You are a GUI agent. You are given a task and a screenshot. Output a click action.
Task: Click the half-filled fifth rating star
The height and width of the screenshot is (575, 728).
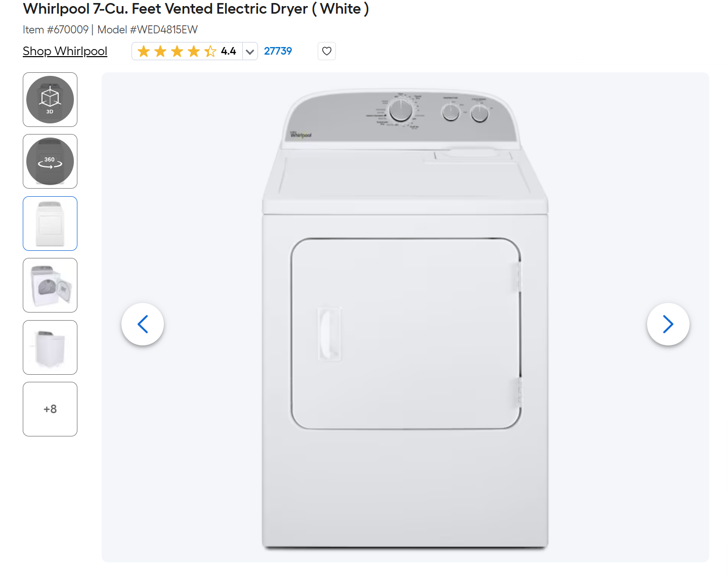pyautogui.click(x=210, y=51)
